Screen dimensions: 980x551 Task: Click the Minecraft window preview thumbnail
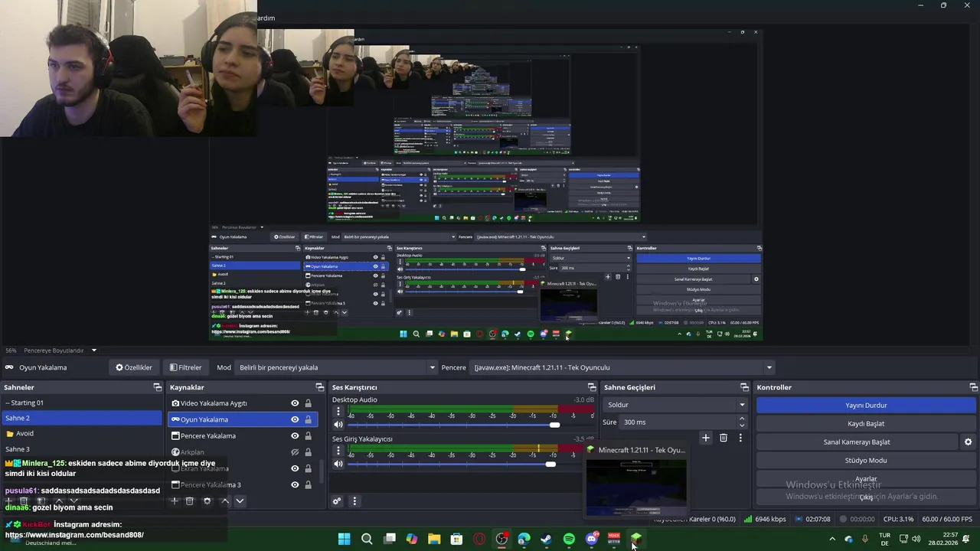[636, 487]
